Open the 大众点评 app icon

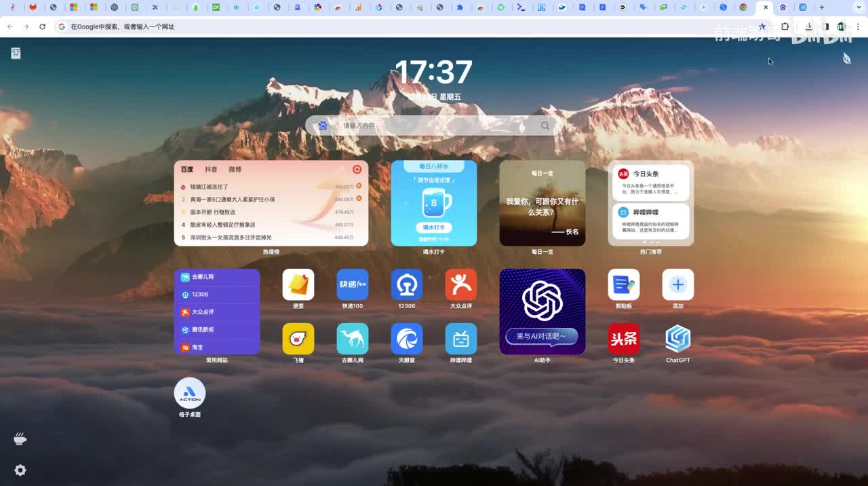[x=461, y=285]
